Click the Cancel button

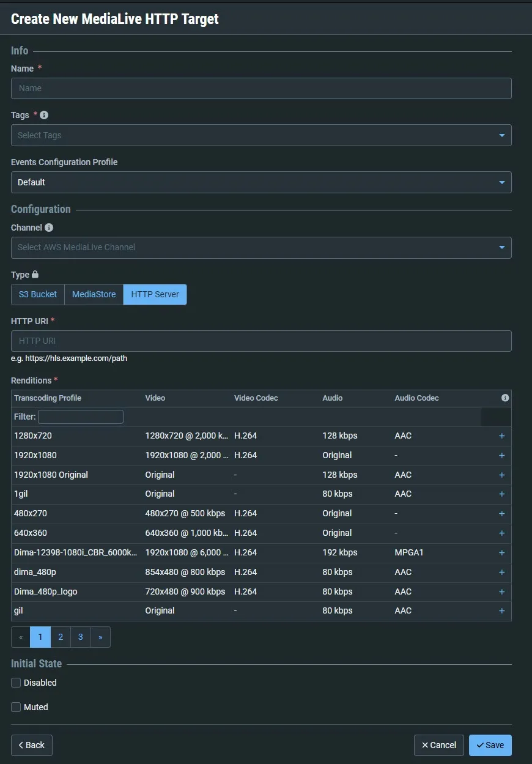pos(439,745)
